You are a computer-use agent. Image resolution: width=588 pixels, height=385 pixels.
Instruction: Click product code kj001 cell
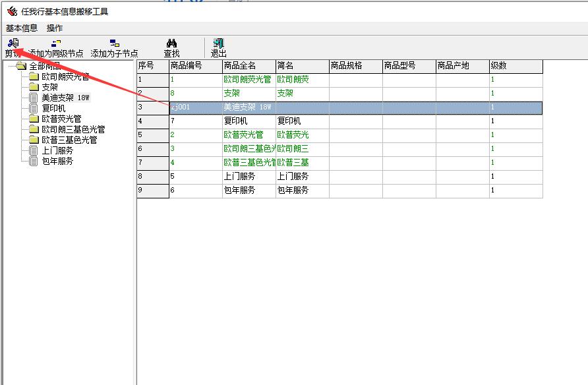coord(196,107)
